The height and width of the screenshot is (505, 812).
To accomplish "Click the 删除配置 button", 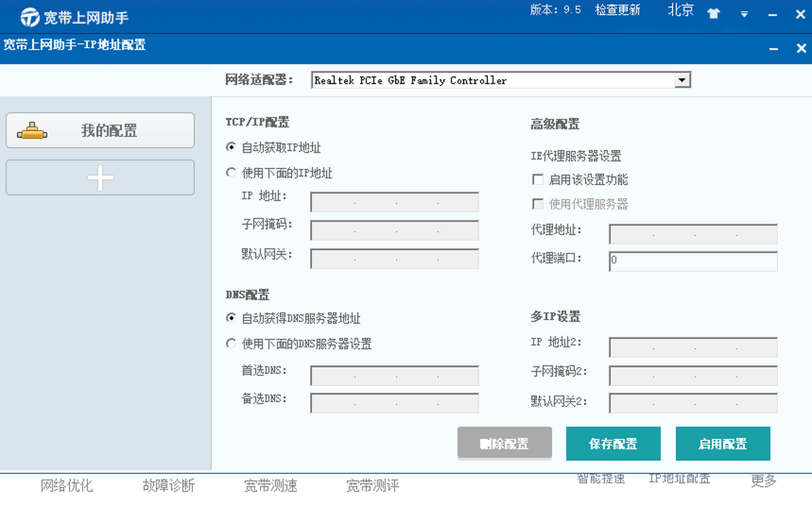I will pos(505,444).
